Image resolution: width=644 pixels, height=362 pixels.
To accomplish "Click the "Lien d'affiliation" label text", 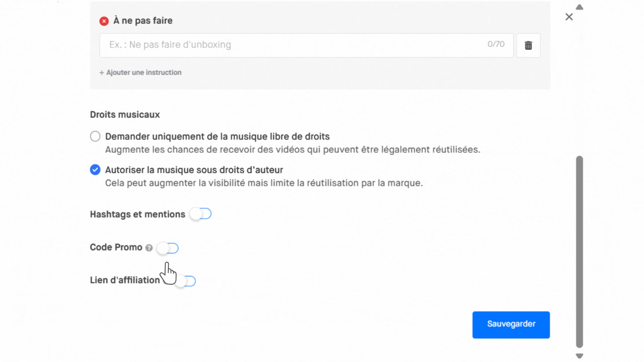I will pyautogui.click(x=125, y=280).
